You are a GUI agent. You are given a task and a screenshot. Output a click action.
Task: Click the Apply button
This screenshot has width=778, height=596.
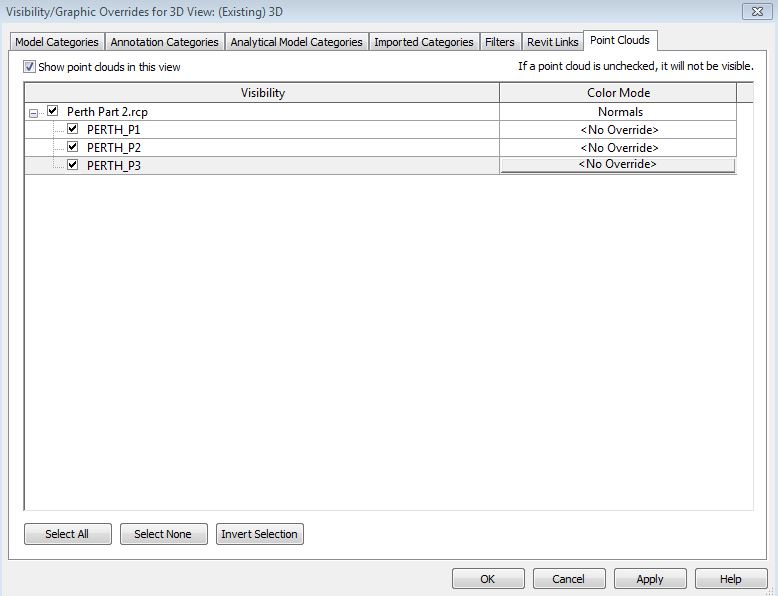click(x=650, y=579)
